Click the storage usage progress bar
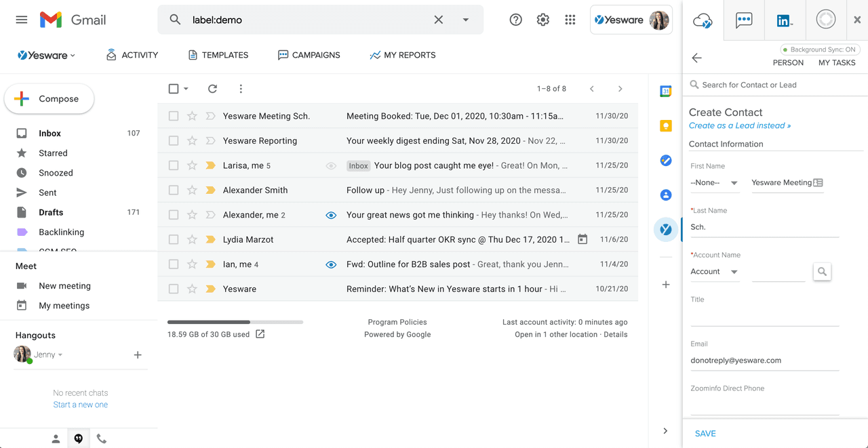 [x=235, y=322]
